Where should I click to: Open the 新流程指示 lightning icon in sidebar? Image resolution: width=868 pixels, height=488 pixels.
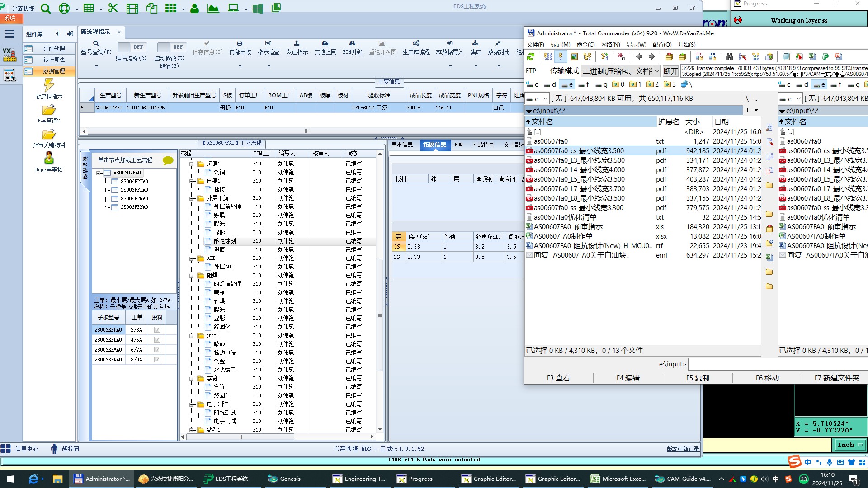[x=49, y=85]
